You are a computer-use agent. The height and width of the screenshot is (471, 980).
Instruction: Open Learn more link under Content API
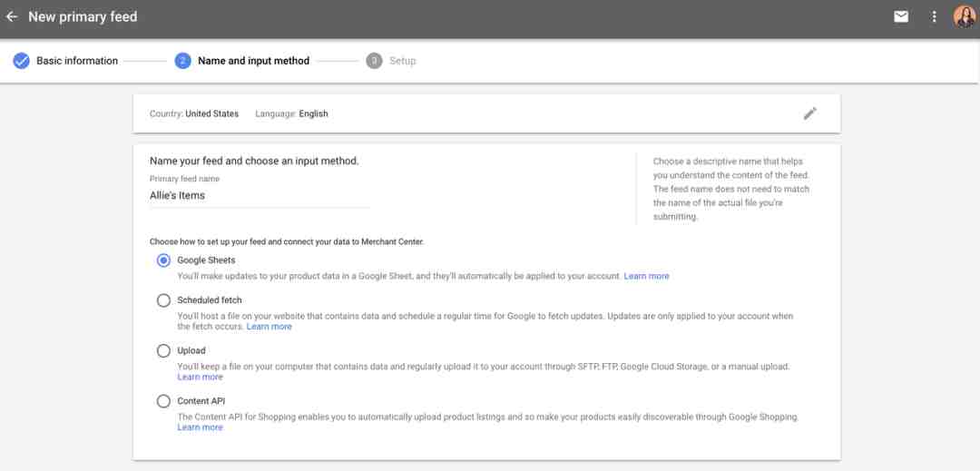pos(200,427)
